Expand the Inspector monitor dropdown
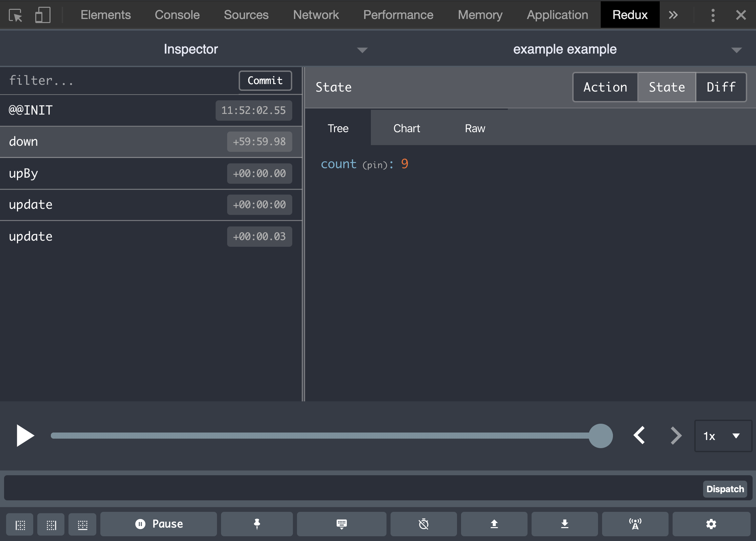This screenshot has height=541, width=756. (x=362, y=50)
